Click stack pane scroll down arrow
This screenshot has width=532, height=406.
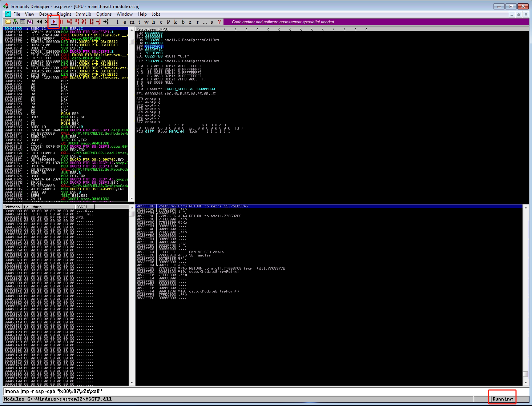525,383
